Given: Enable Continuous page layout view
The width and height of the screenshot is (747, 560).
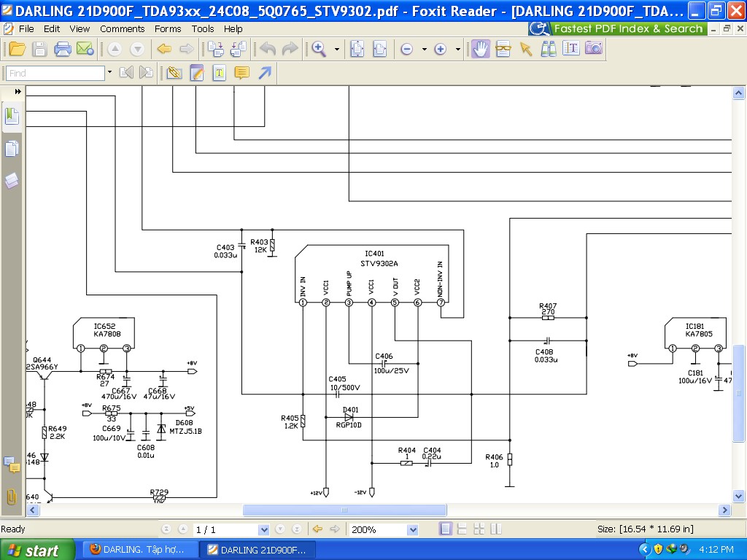Looking at the screenshot, I should pos(462,529).
